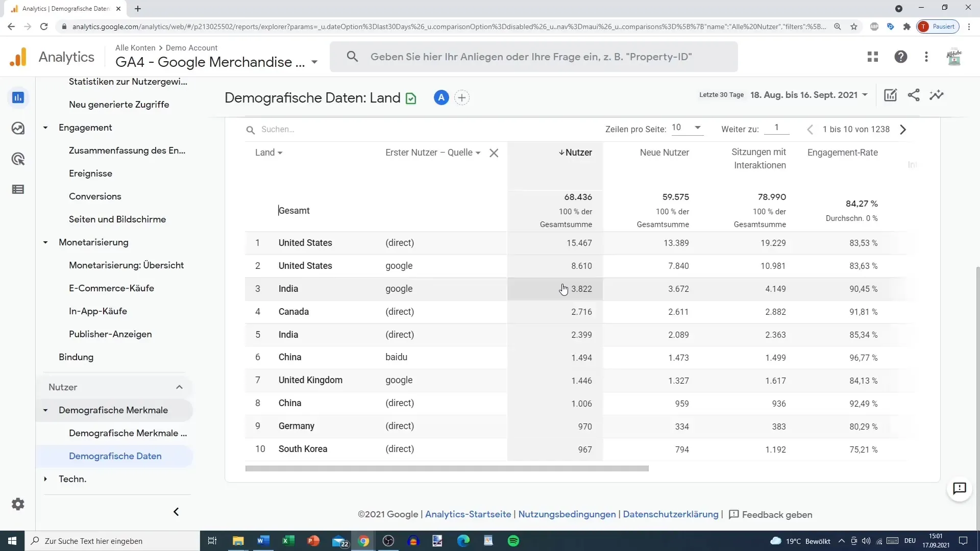The width and height of the screenshot is (980, 551).
Task: Click the apps grid icon top right
Action: 873,57
